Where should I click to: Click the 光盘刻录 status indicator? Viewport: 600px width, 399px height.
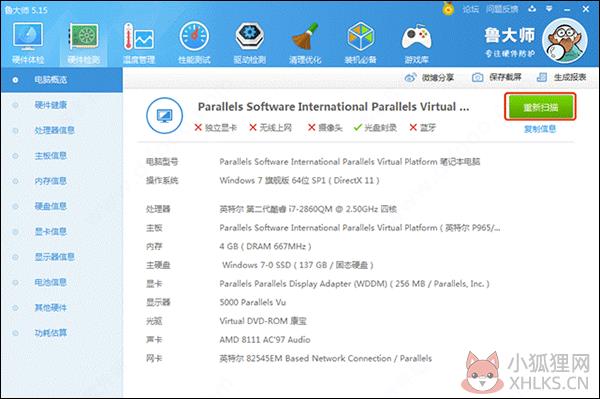click(x=375, y=127)
